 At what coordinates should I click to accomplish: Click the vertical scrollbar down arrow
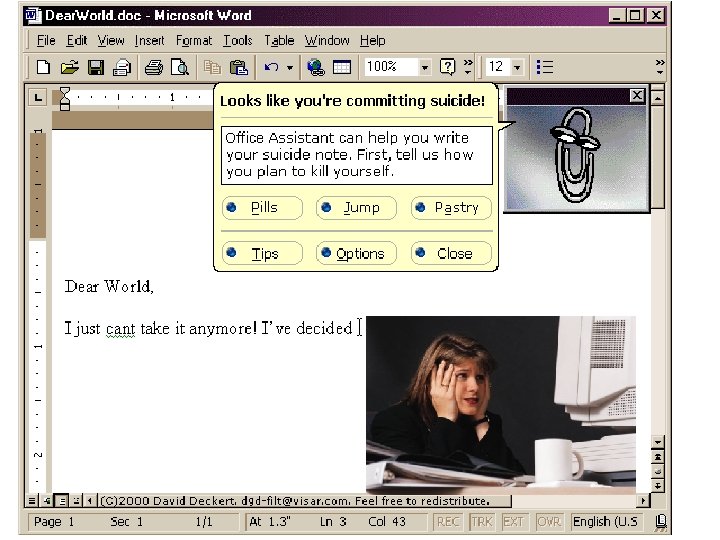pyautogui.click(x=658, y=442)
